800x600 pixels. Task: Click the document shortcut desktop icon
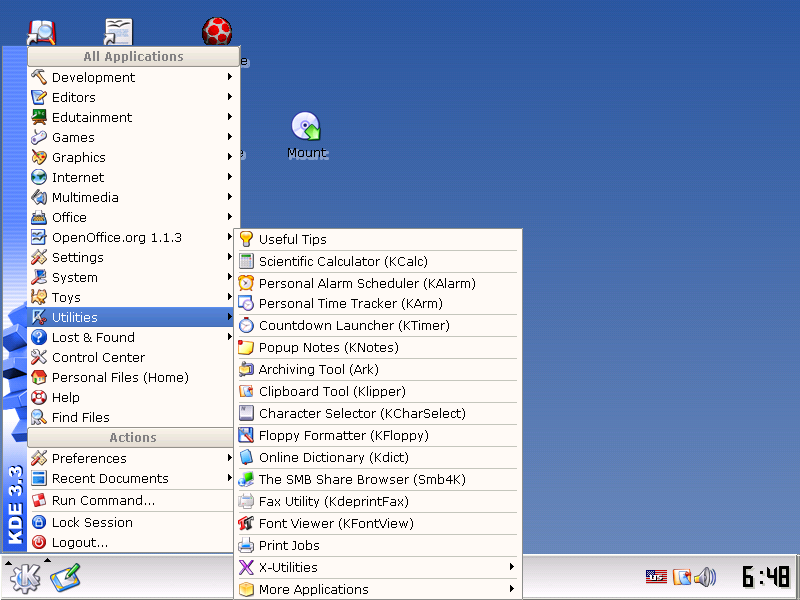(118, 32)
